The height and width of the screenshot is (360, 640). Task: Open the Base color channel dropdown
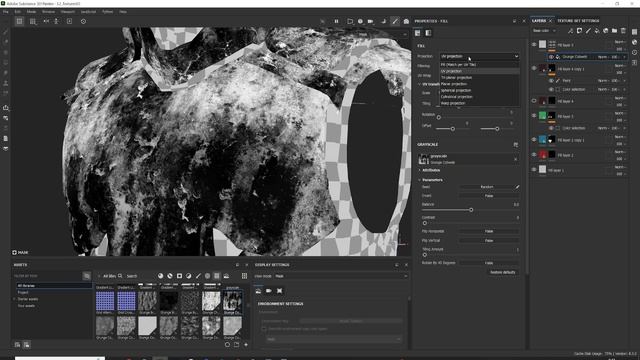coord(544,31)
